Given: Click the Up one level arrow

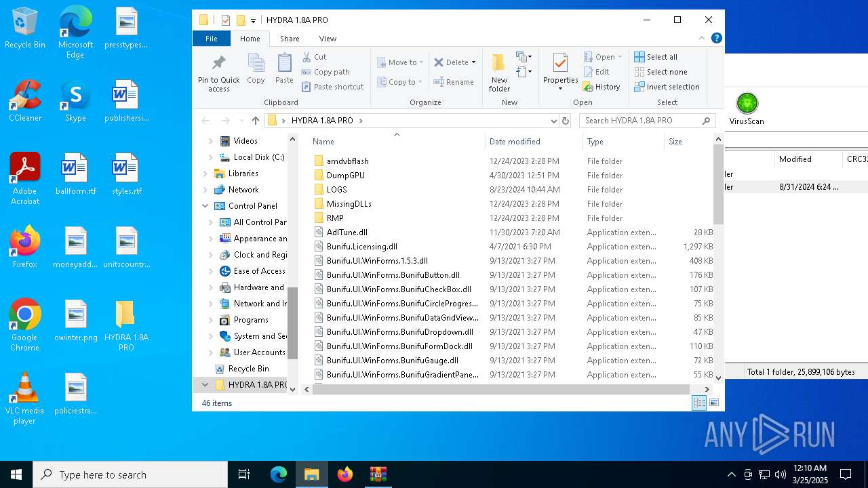Looking at the screenshot, I should [255, 121].
